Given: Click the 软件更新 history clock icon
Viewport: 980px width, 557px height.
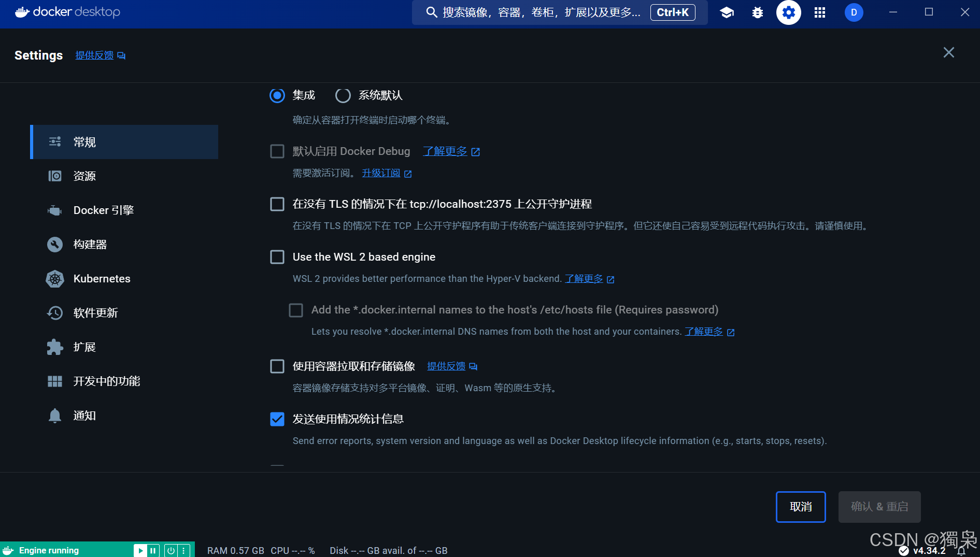Looking at the screenshot, I should pos(55,313).
